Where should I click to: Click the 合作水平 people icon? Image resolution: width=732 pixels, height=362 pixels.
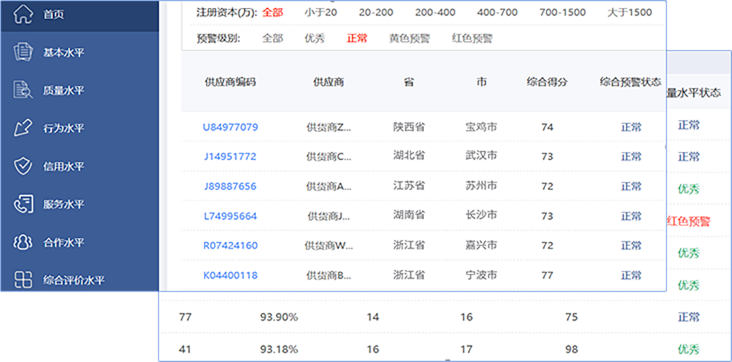click(23, 242)
